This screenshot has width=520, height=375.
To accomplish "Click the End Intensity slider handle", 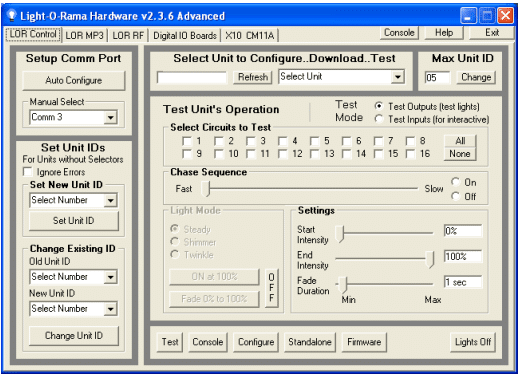I will [x=430, y=259].
